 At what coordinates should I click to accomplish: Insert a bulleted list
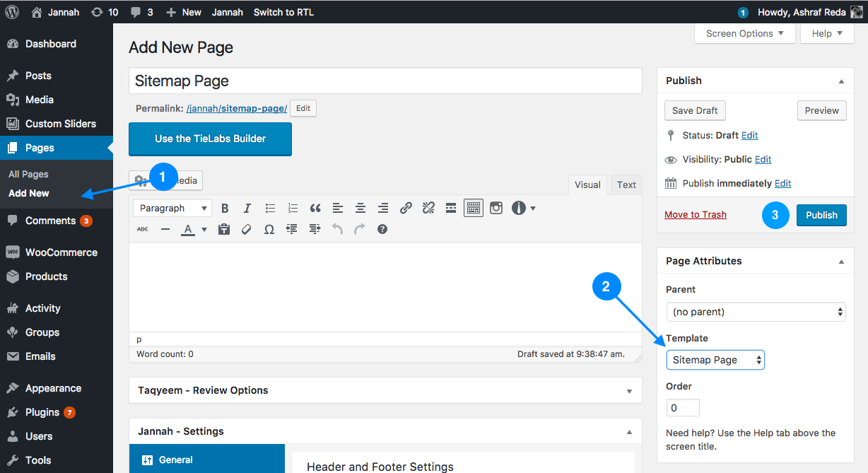270,208
